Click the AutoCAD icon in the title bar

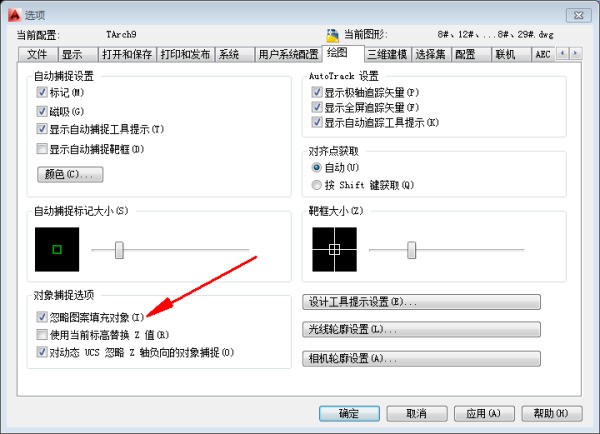tap(12, 14)
